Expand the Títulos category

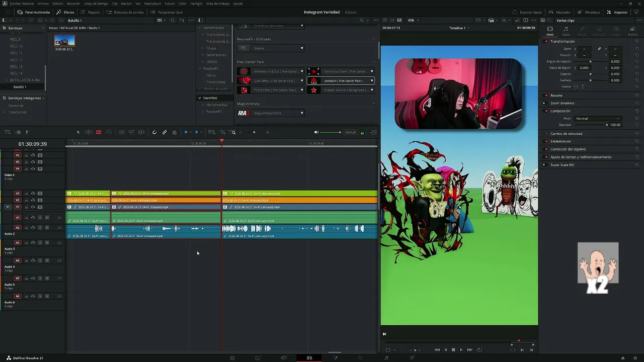coord(203,48)
